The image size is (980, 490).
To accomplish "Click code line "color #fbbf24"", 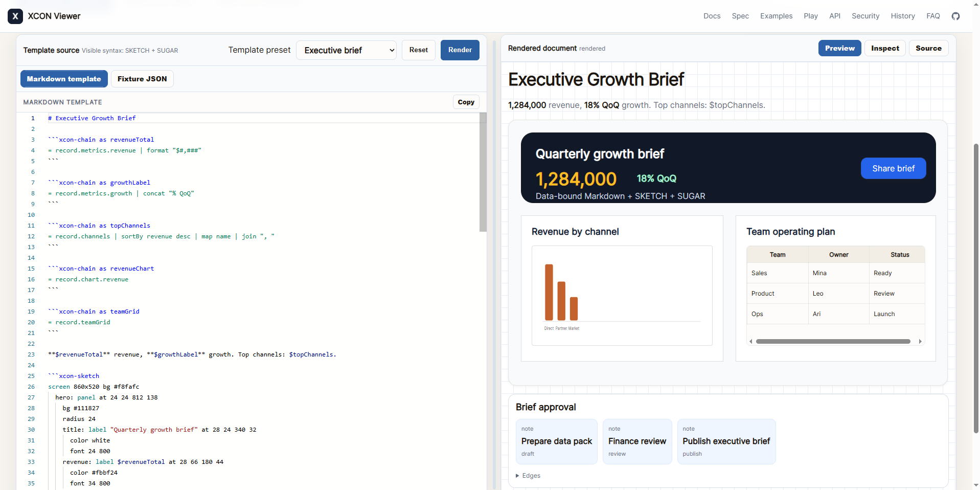I will pos(94,473).
